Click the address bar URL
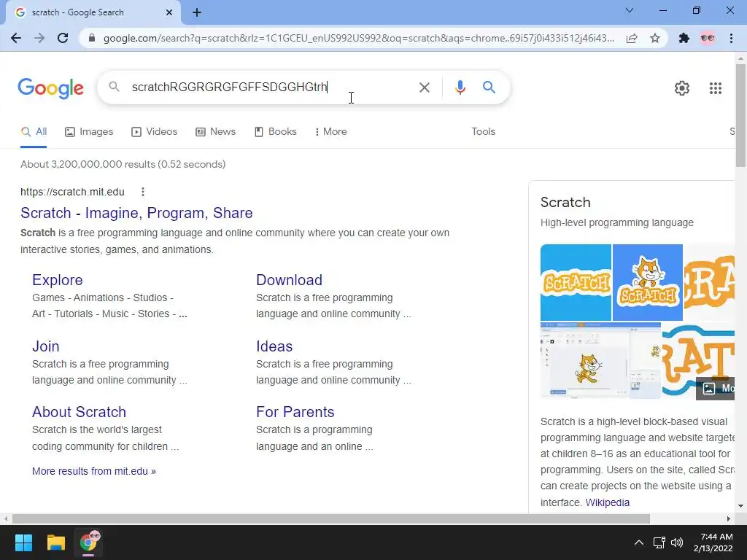 click(359, 38)
